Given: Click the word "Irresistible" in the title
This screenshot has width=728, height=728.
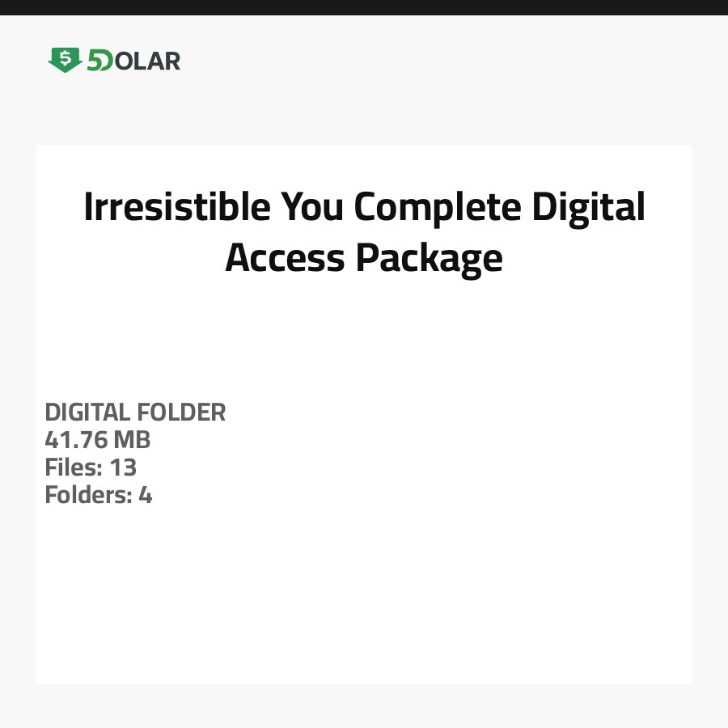Looking at the screenshot, I should [x=177, y=207].
